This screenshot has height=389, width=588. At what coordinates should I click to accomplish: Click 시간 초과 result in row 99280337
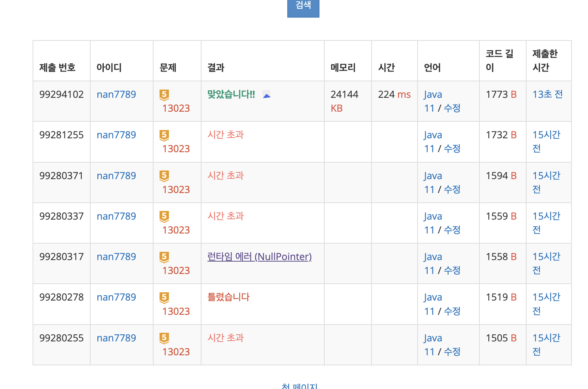tap(225, 216)
